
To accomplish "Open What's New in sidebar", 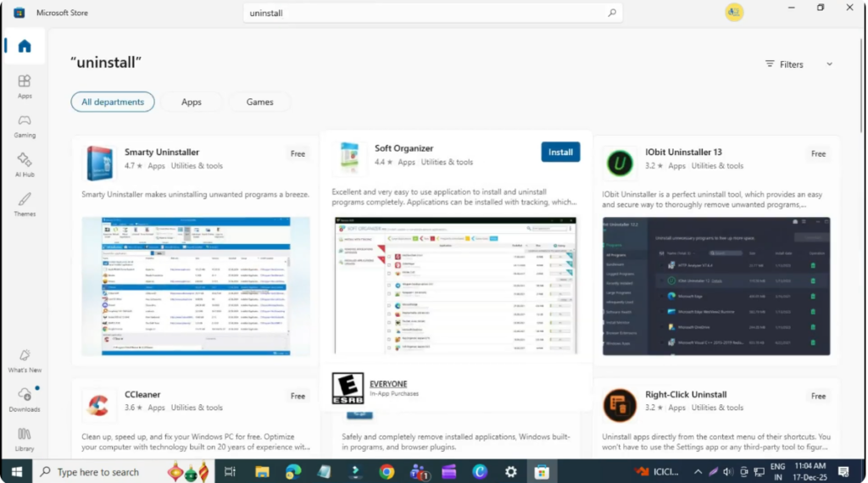I will coord(25,361).
